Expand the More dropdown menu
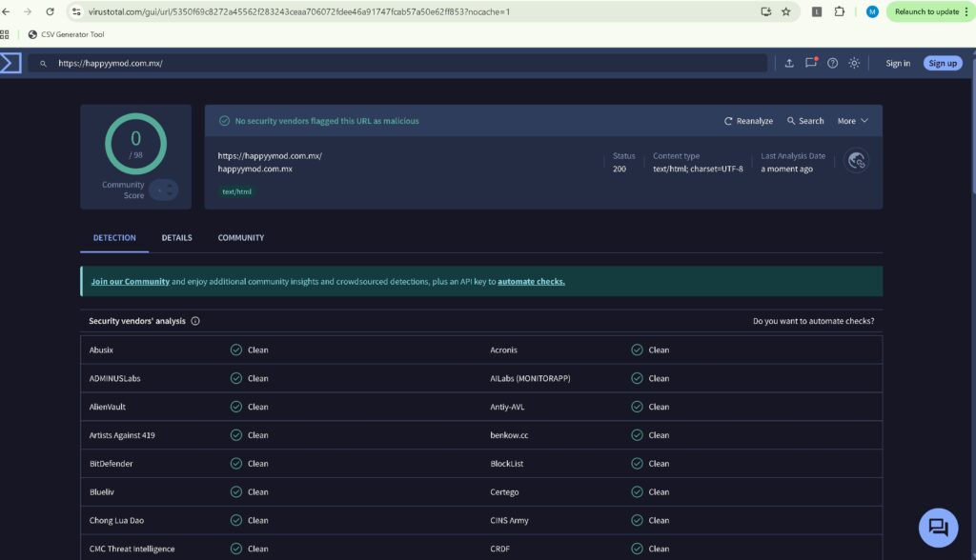976x560 pixels. 852,121
